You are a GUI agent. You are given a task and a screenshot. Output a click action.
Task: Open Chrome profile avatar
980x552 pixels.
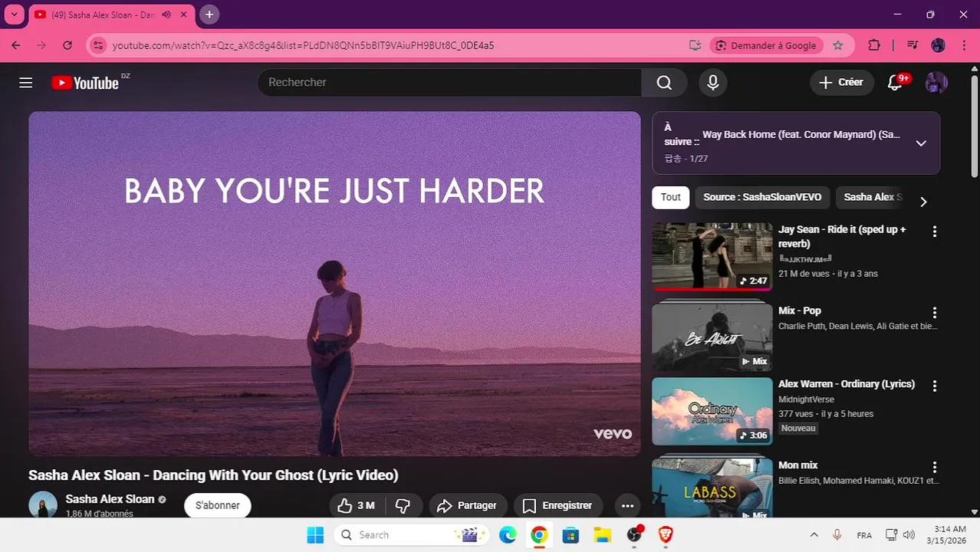tap(938, 45)
